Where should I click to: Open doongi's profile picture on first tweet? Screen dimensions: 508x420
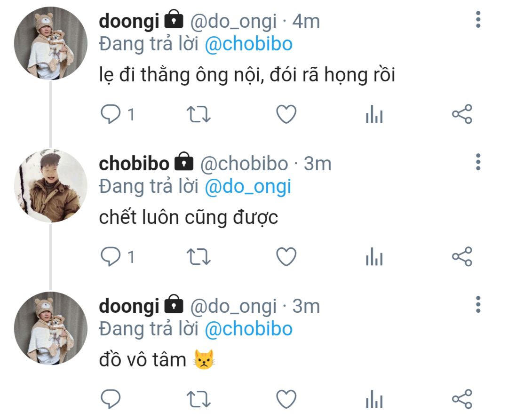click(x=51, y=43)
